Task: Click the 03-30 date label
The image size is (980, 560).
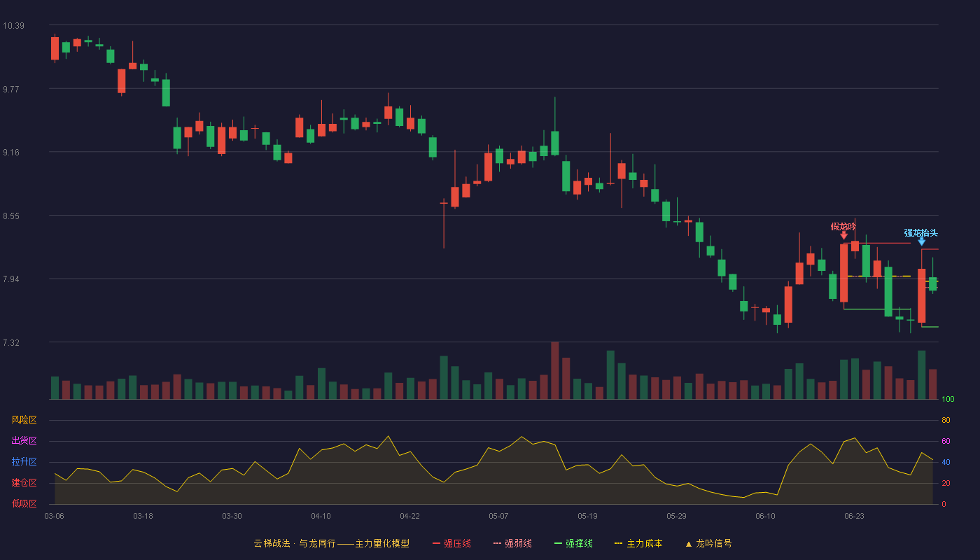Action: 232,516
